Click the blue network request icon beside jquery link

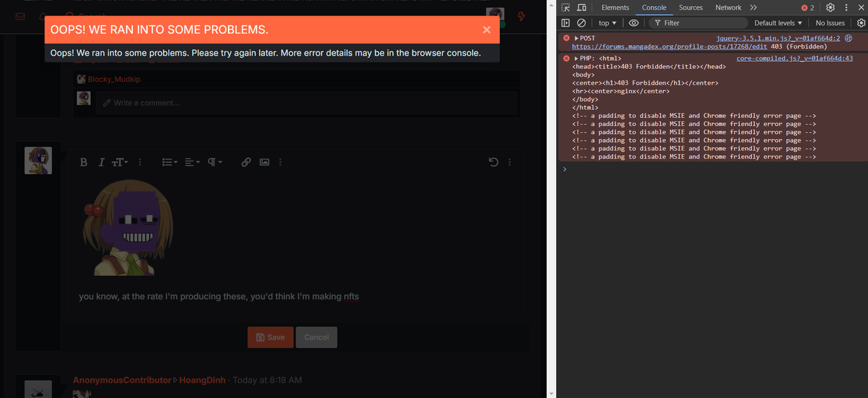pyautogui.click(x=848, y=39)
